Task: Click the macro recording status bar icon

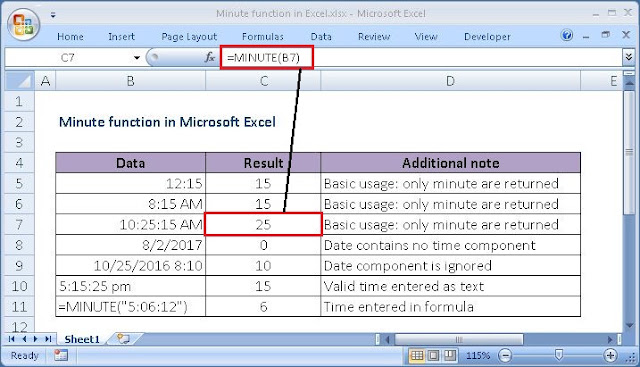Action: point(61,355)
